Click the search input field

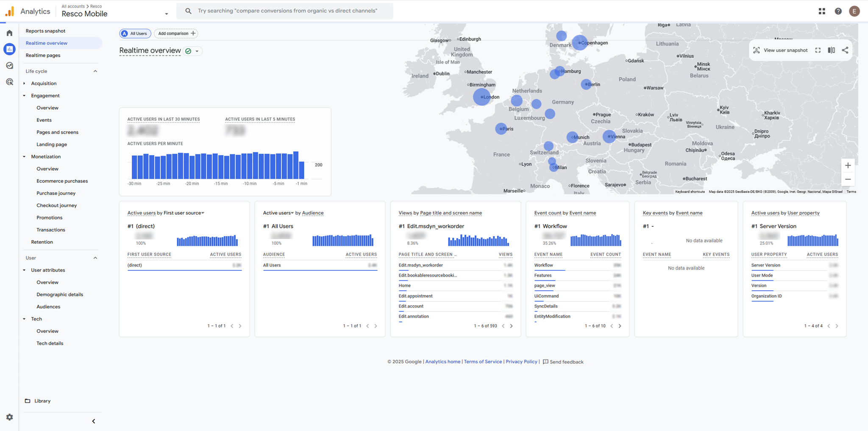[x=288, y=11]
